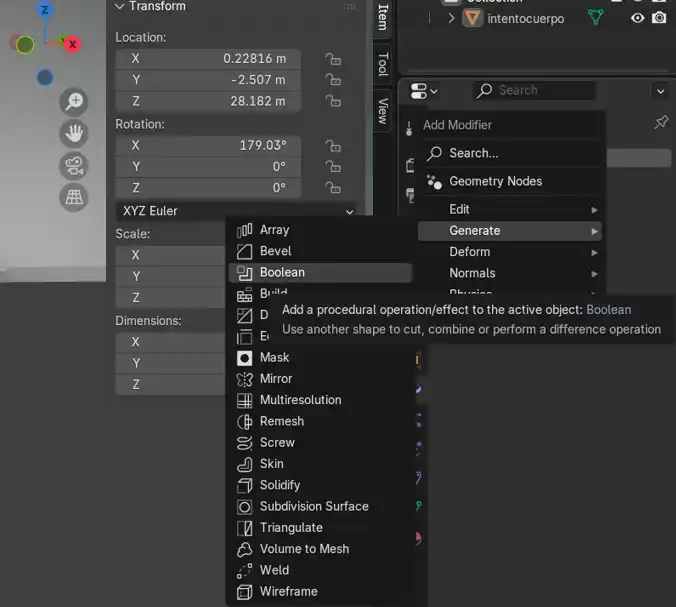Collapse the Transform panel

119,6
